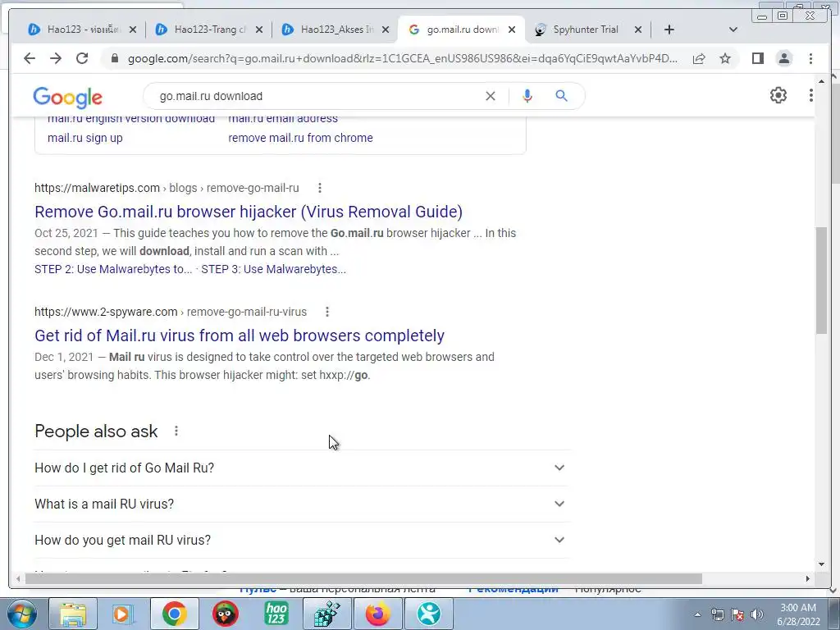Screen dimensions: 840x630
Task: Open Chrome profile avatar menu
Action: [x=783, y=58]
